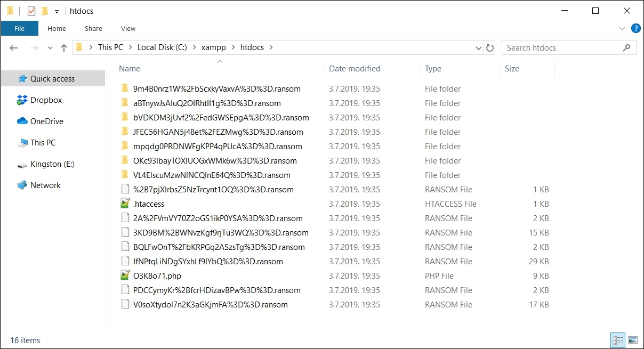Select the O3K8o71.php file icon

coord(125,276)
